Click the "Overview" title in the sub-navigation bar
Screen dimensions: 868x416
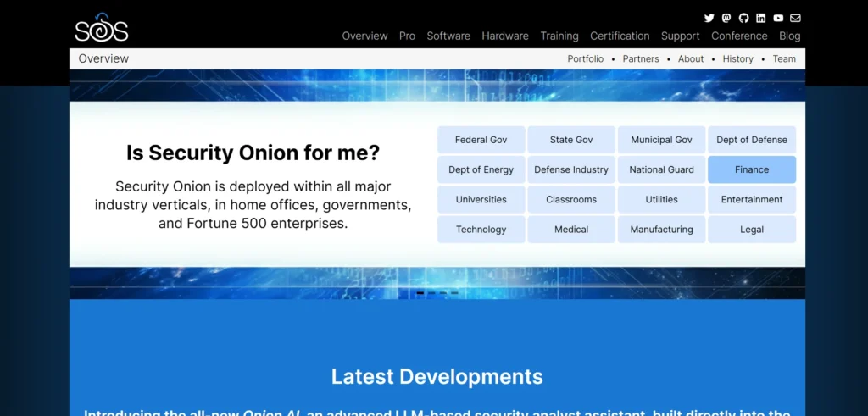tap(103, 58)
